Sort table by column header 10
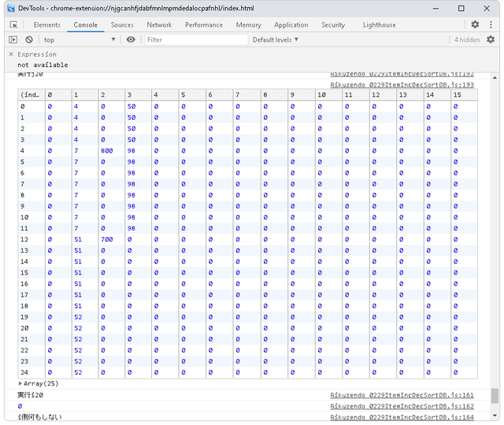The width and height of the screenshot is (504, 425). point(329,94)
